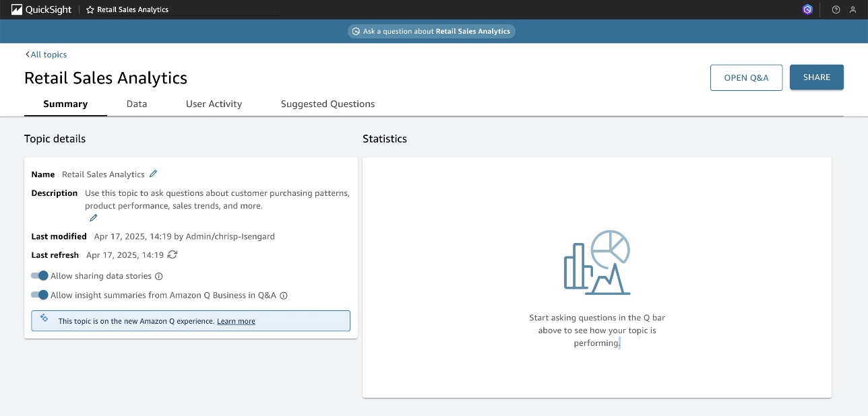Toggle Allow insight summaries from Amazon Q Business
The width and height of the screenshot is (868, 416).
pos(40,295)
